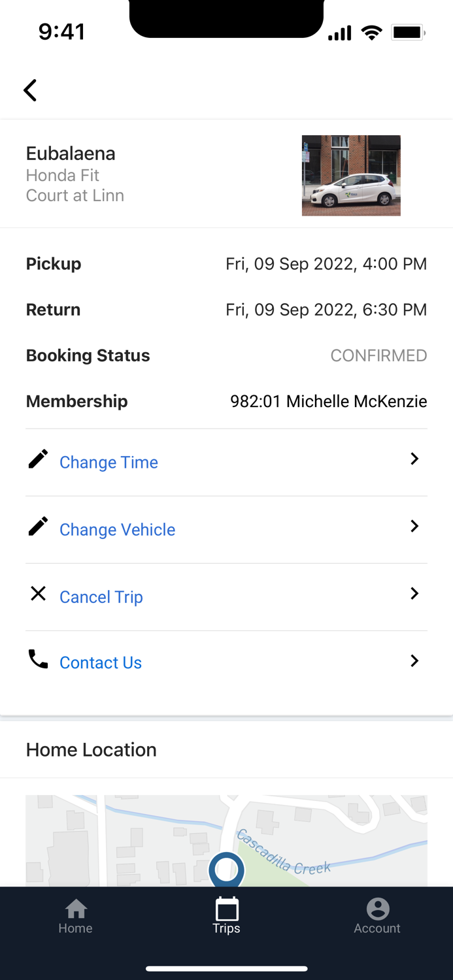
Task: Expand the Change Vehicle row chevron
Action: pyautogui.click(x=414, y=526)
